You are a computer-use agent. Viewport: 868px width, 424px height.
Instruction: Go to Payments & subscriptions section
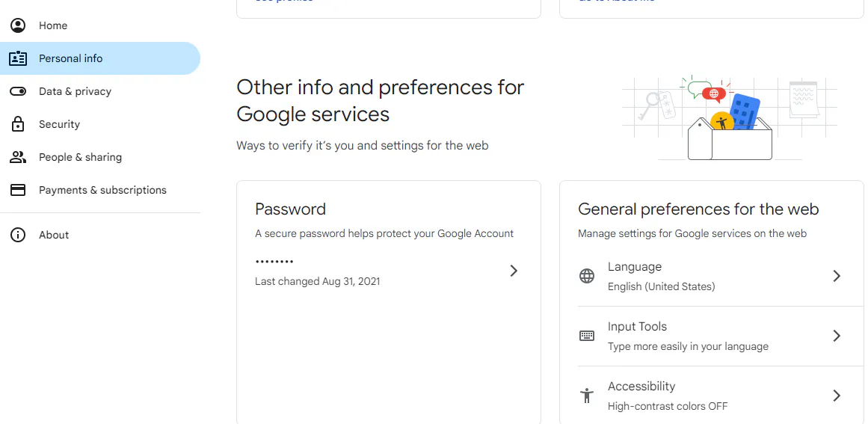point(102,190)
